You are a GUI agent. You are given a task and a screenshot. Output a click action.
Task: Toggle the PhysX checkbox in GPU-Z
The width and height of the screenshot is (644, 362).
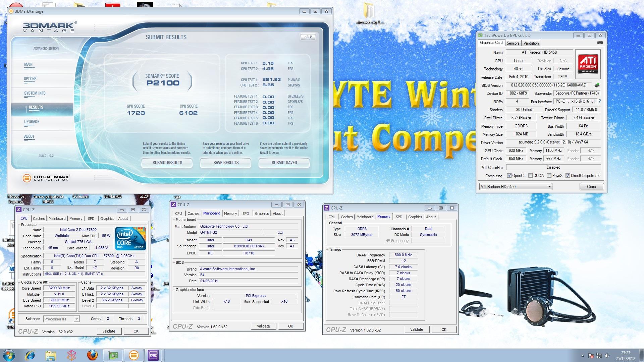pos(549,176)
